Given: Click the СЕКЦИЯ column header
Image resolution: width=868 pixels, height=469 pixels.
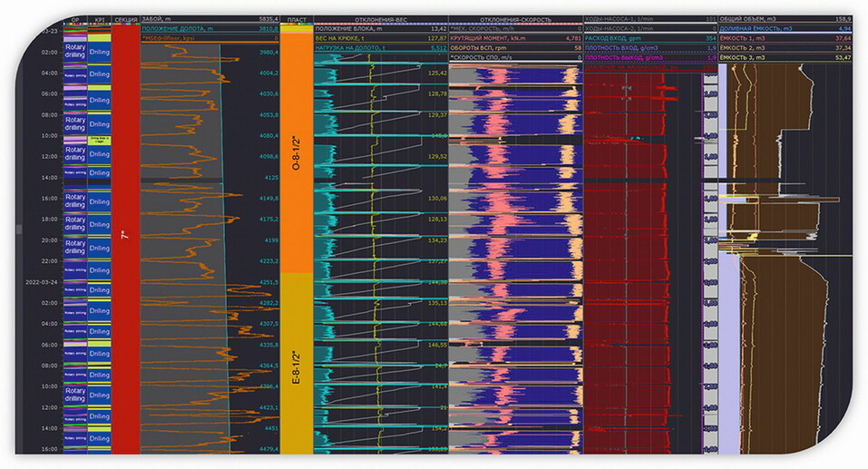Looking at the screenshot, I should pos(125,19).
